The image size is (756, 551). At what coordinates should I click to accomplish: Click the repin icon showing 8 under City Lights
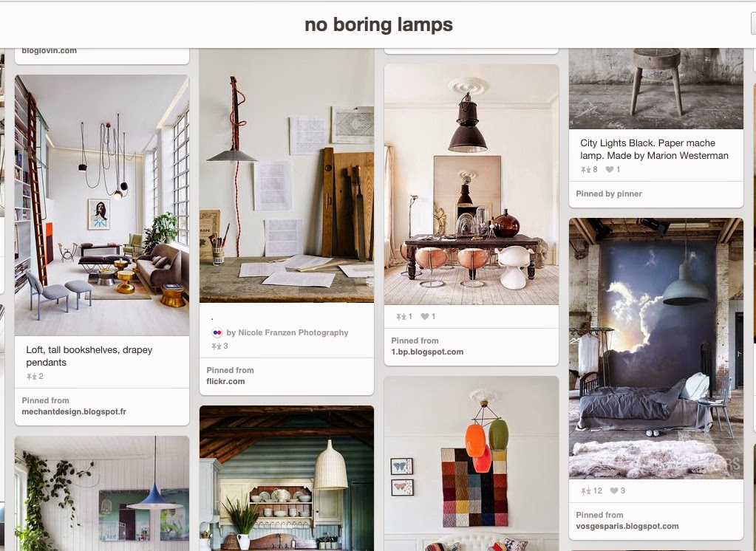(x=586, y=170)
